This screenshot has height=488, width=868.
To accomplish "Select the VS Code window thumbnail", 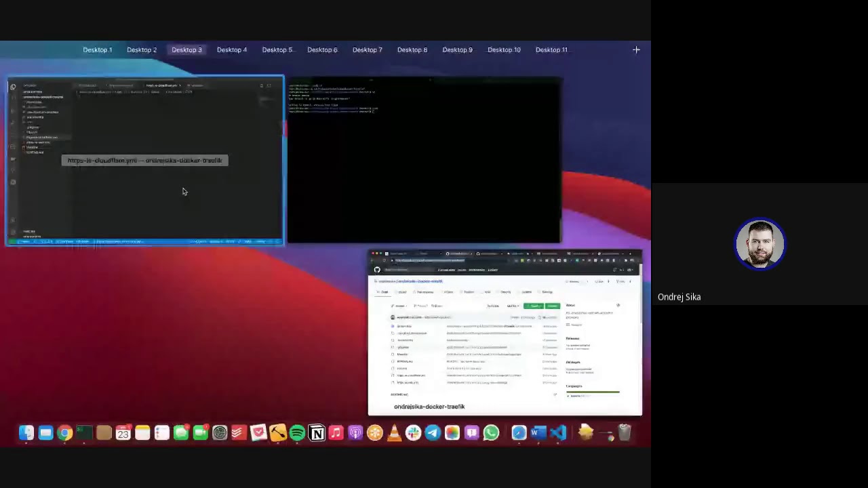I will pyautogui.click(x=146, y=160).
